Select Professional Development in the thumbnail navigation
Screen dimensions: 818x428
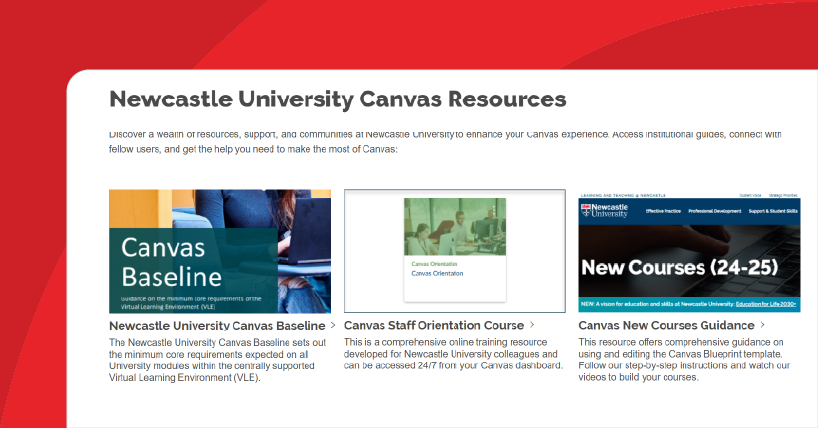[x=715, y=211]
